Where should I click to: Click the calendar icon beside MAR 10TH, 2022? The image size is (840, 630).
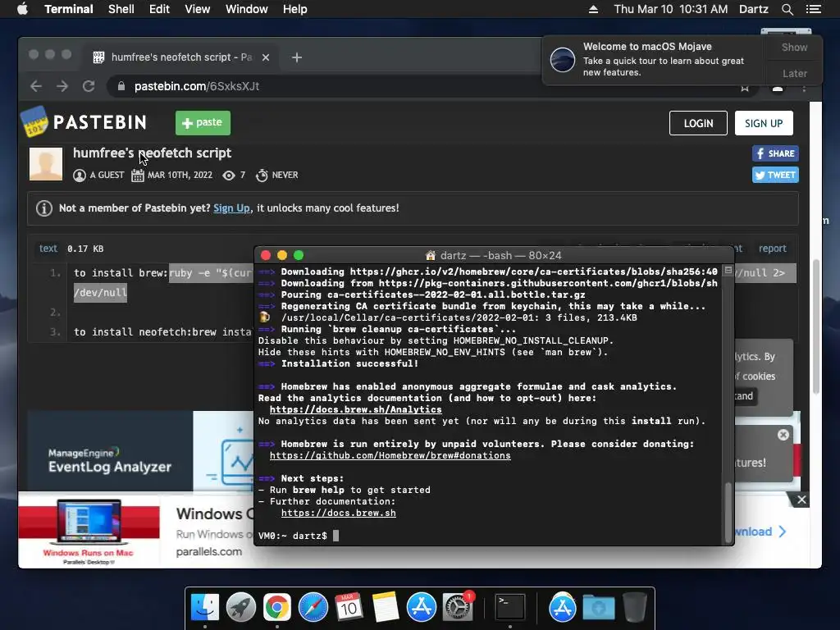(x=138, y=176)
